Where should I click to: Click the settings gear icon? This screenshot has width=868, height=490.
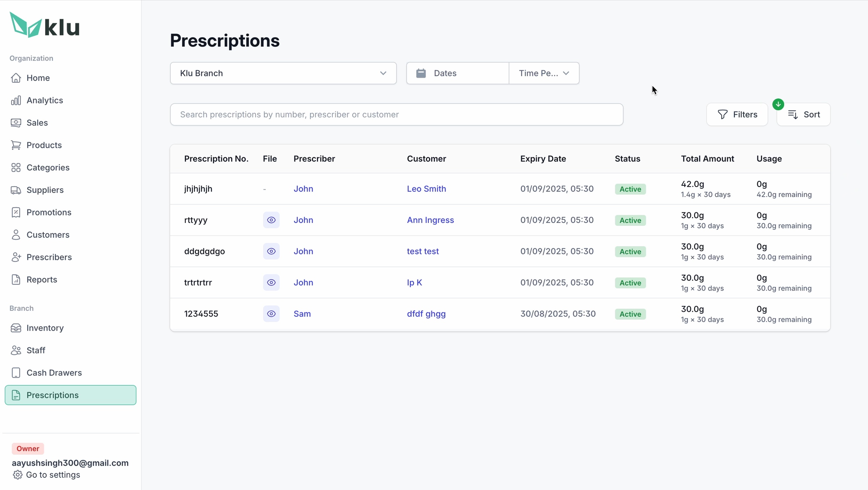tap(17, 475)
